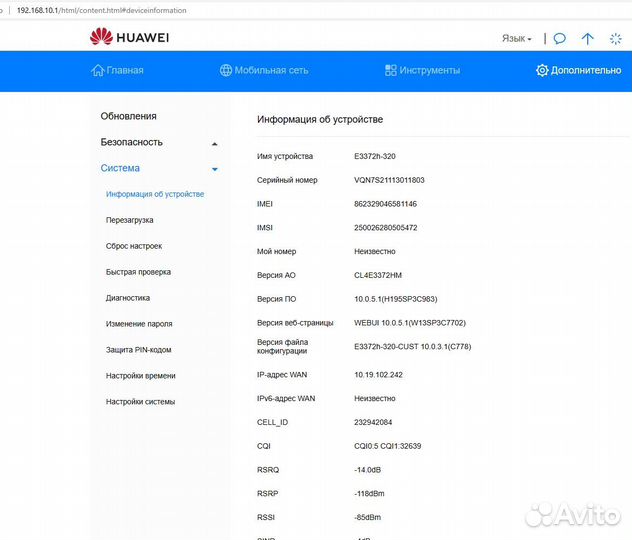This screenshot has height=540, width=632.
Task: Click the WAN IP address 10.19.102.242
Action: 378,375
